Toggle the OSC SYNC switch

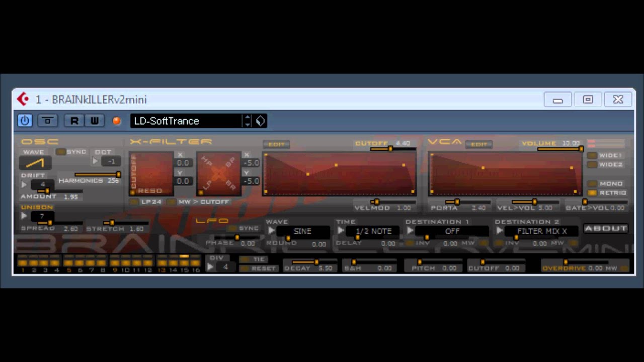(x=61, y=151)
